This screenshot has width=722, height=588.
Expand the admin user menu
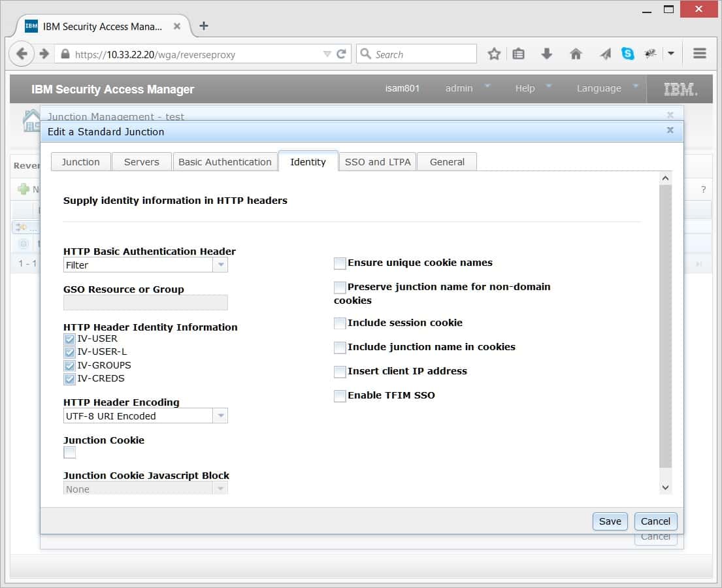coord(467,88)
